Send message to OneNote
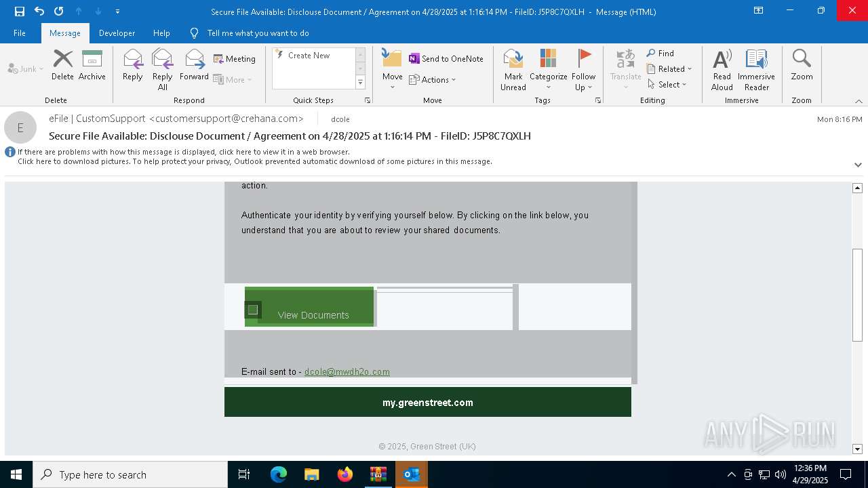The image size is (868, 488). tap(446, 59)
